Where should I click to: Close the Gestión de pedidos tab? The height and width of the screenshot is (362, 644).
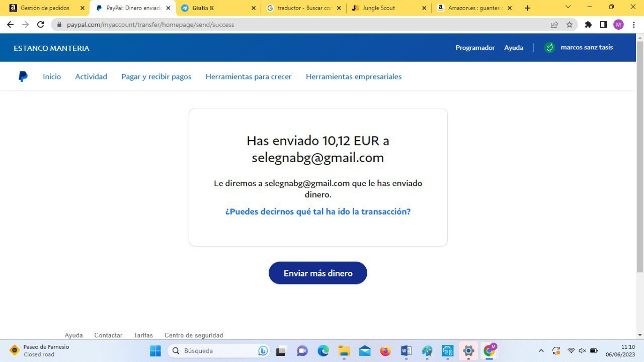click(x=83, y=8)
